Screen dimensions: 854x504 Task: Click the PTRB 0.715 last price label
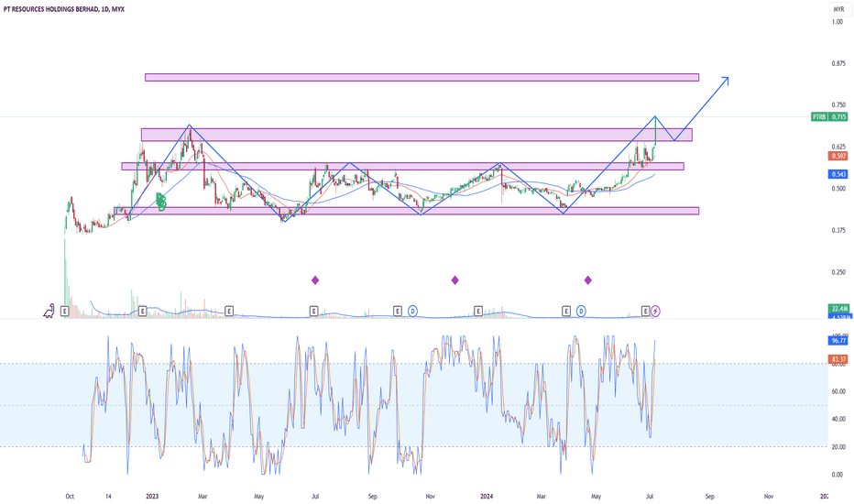829,116
